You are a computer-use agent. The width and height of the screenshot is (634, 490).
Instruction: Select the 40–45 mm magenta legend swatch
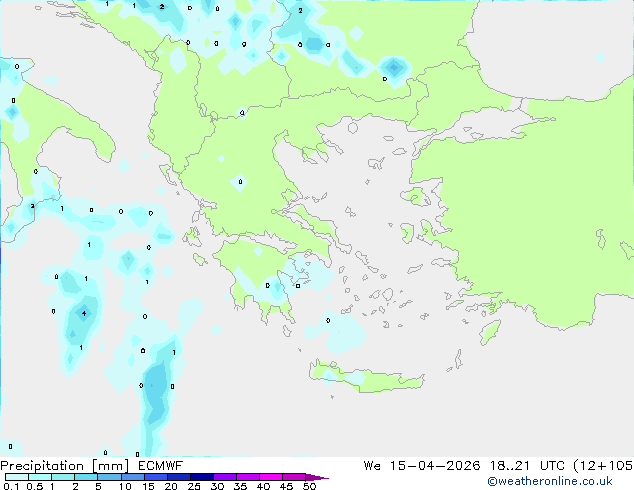click(x=271, y=477)
